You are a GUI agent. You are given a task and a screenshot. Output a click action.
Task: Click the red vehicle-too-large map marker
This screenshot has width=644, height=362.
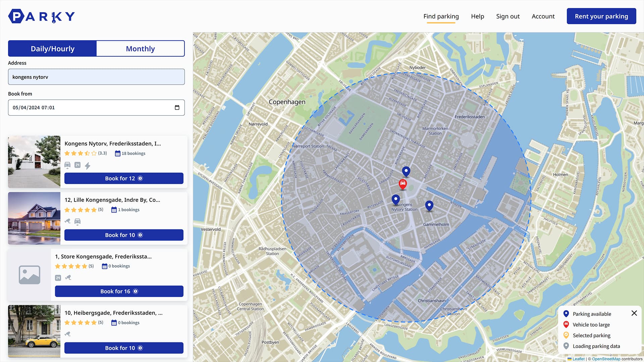point(402,184)
